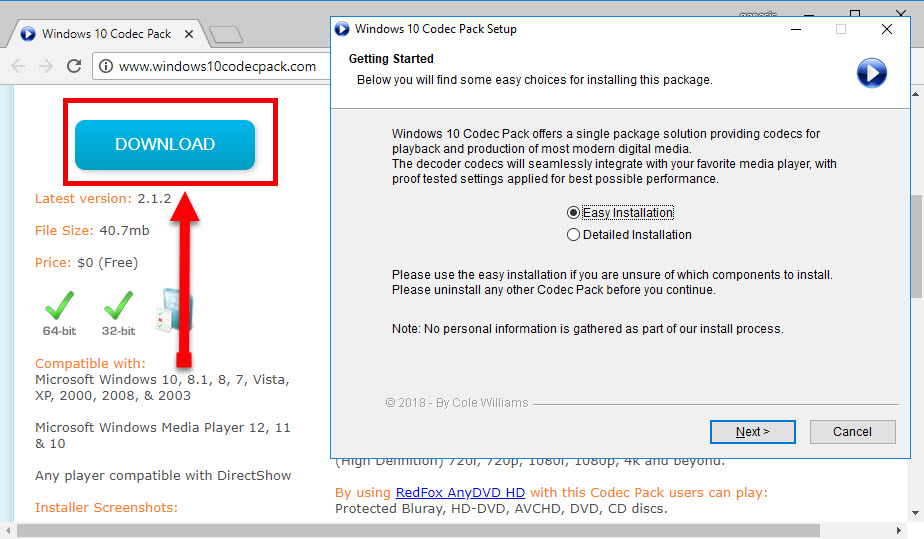Screen dimensions: 924x539
Task: Click the setup dialog title bar icon
Action: (x=342, y=29)
